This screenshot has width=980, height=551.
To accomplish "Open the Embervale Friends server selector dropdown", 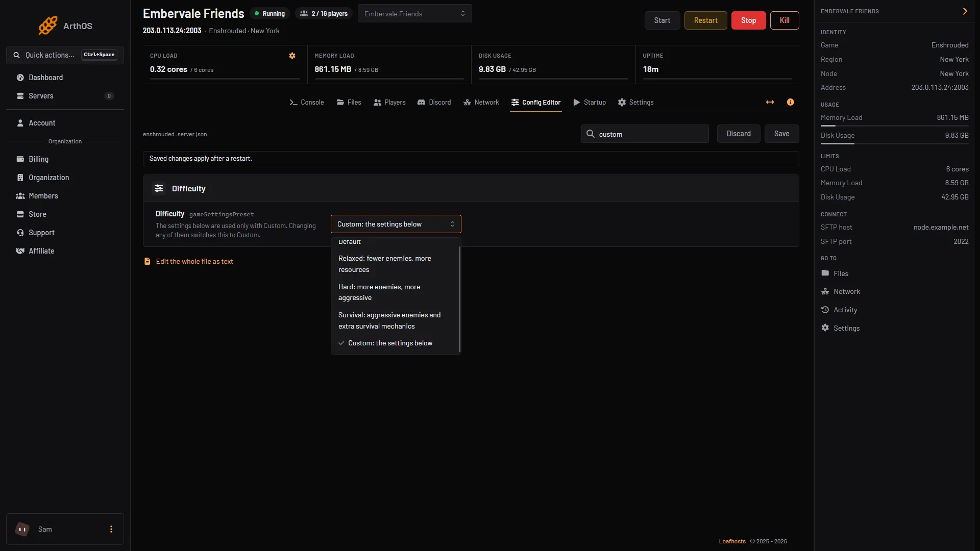I will click(414, 14).
